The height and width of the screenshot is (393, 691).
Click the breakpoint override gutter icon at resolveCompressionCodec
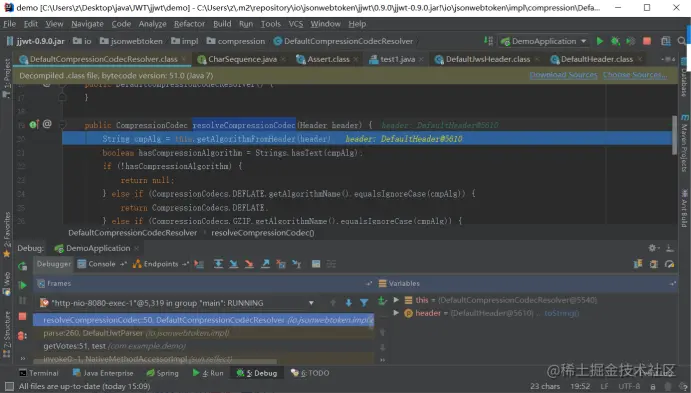point(34,125)
